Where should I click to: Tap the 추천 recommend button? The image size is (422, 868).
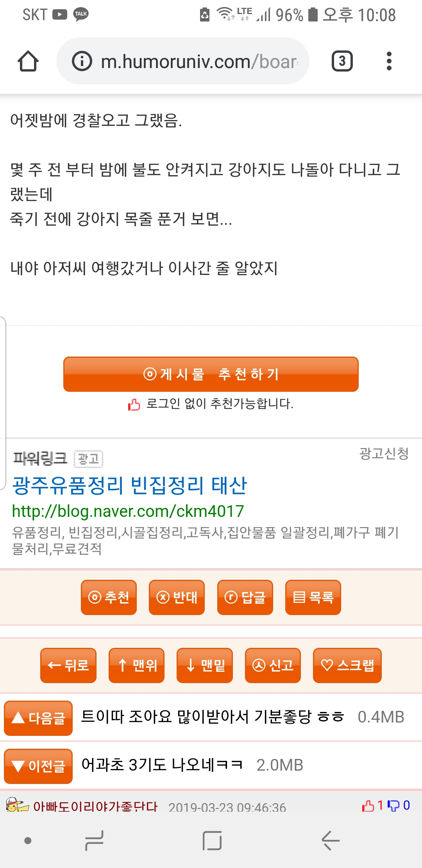[x=109, y=597]
